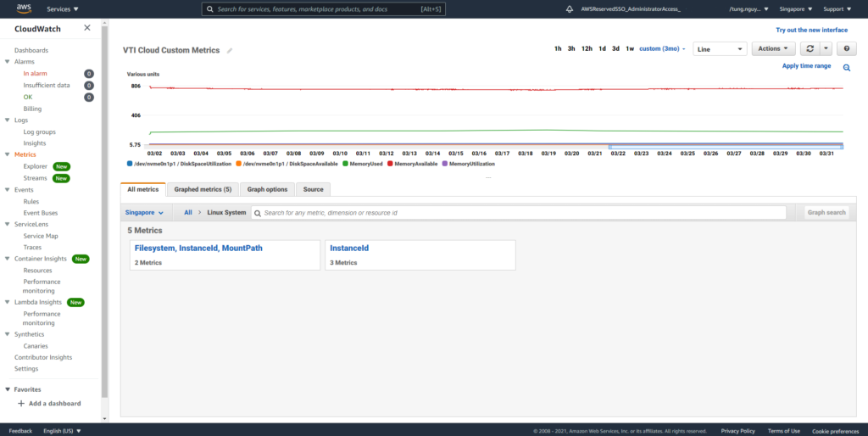868x436 pixels.
Task: Select the 3d time range
Action: (x=615, y=48)
